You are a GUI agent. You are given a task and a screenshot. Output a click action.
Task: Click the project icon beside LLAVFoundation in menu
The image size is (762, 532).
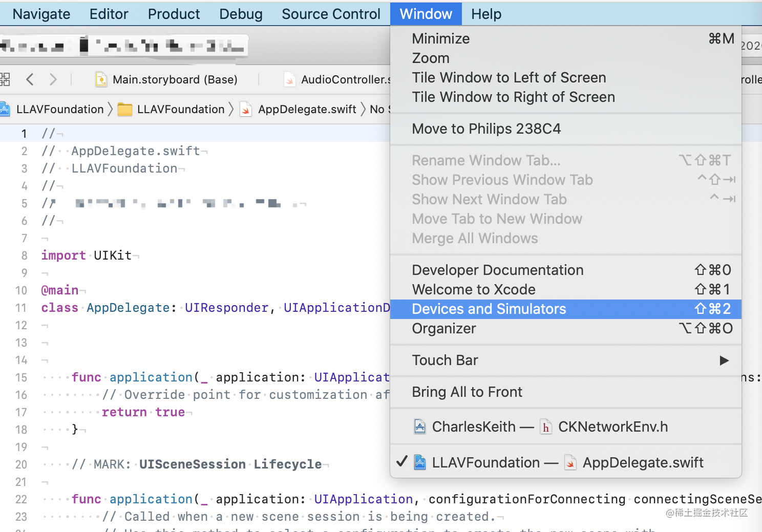(420, 462)
